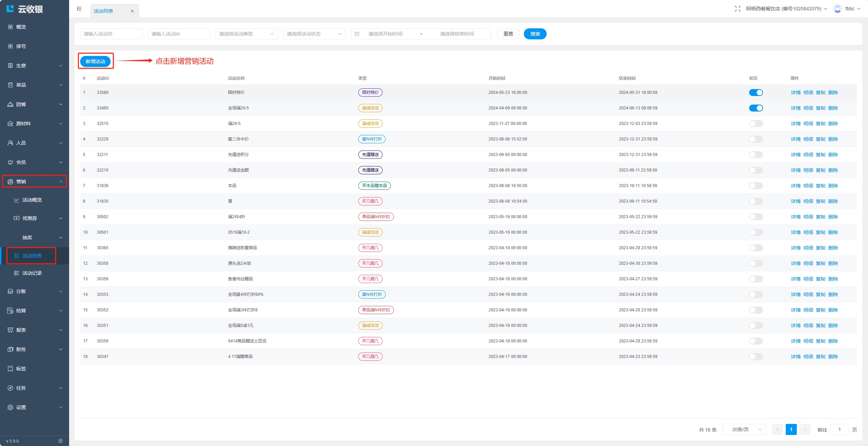Turn off toggle for 全场满20-5 activity
The height and width of the screenshot is (446, 868).
click(756, 108)
